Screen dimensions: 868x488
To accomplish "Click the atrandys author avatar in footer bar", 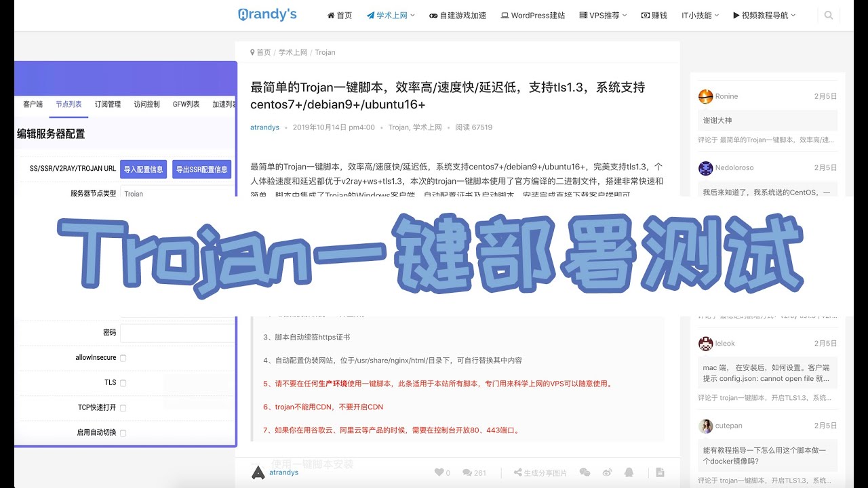I will 258,472.
